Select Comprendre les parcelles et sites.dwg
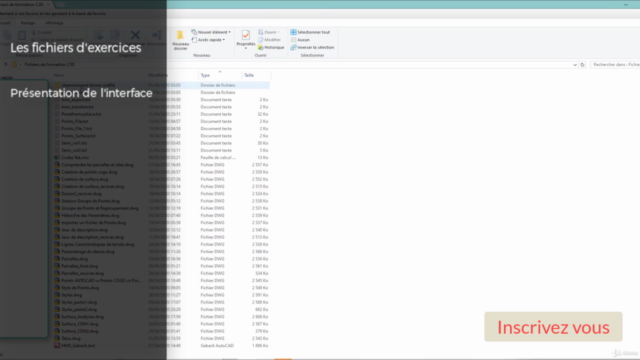This screenshot has height=360, width=640. pyautogui.click(x=97, y=164)
